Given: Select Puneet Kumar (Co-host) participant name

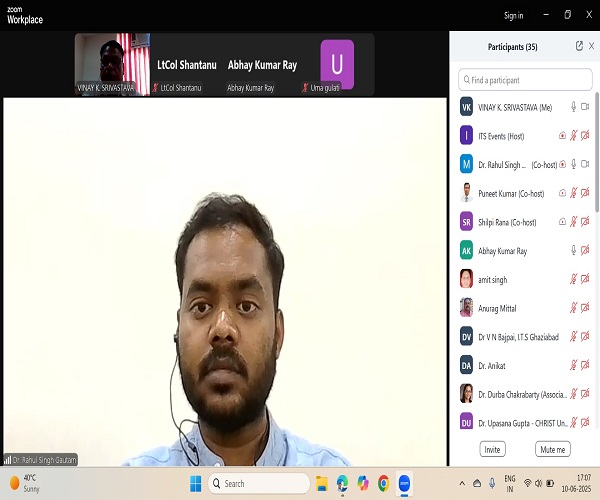Looking at the screenshot, I should click(511, 194).
